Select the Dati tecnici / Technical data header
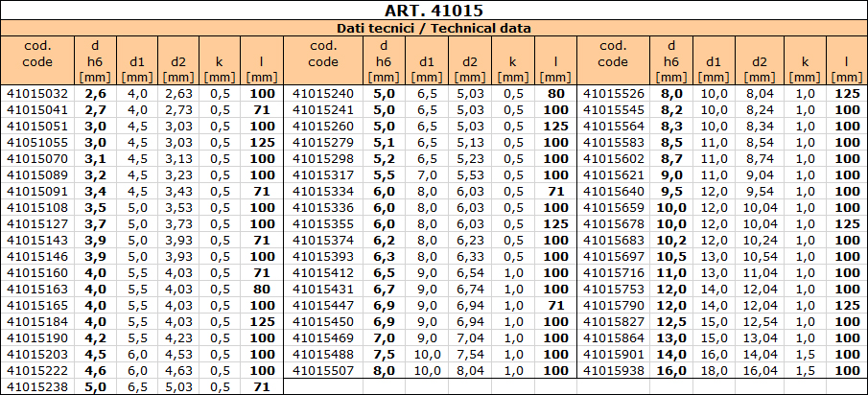Image resolution: width=868 pixels, height=395 pixels. pyautogui.click(x=434, y=29)
